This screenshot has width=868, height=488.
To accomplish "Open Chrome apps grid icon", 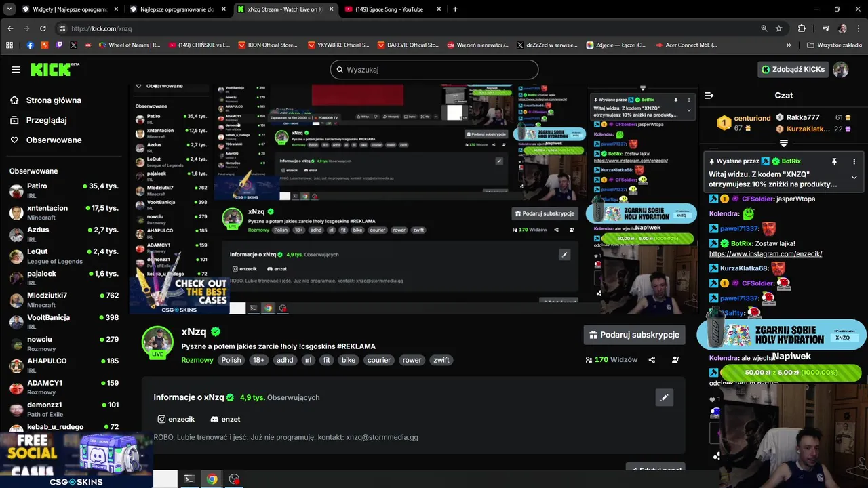I will pos(9,45).
